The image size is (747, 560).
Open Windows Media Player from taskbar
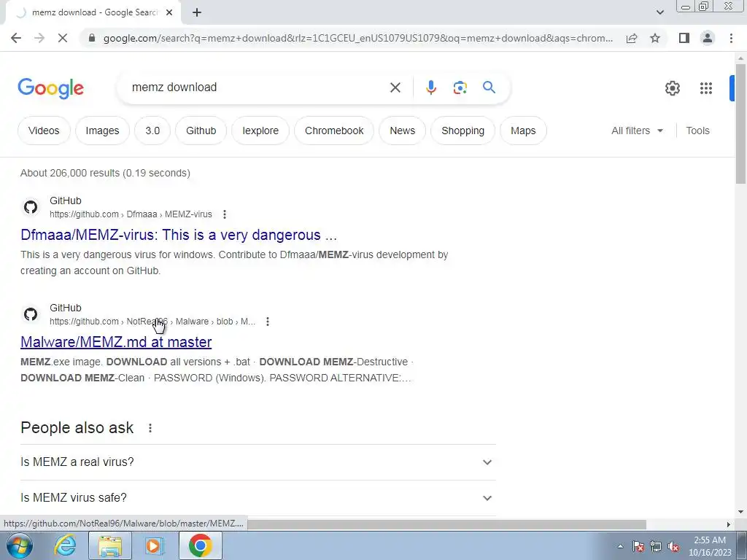(x=155, y=545)
